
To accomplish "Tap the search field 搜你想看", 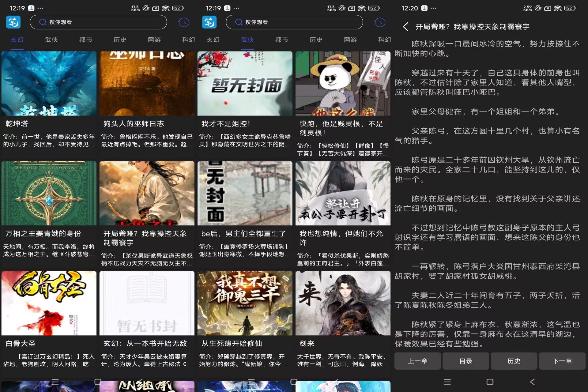I will click(98, 22).
